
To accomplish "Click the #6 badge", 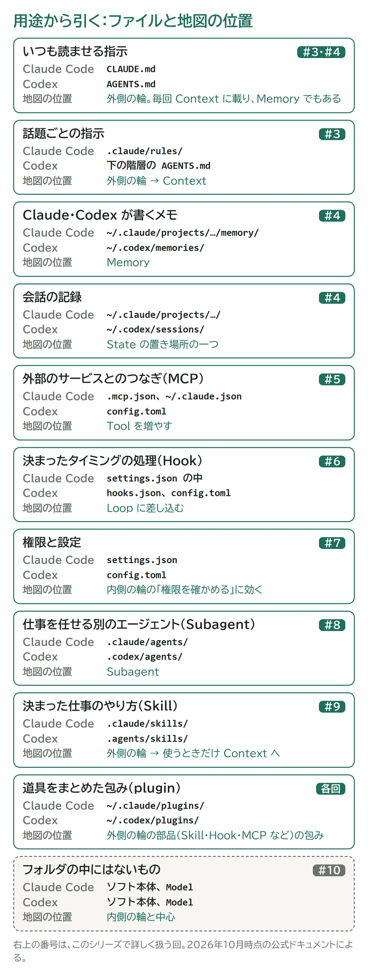I will (x=332, y=461).
